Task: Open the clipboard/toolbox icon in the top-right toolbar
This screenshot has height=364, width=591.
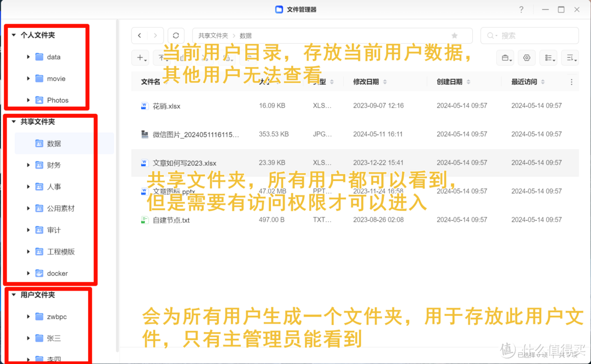Action: (x=505, y=57)
